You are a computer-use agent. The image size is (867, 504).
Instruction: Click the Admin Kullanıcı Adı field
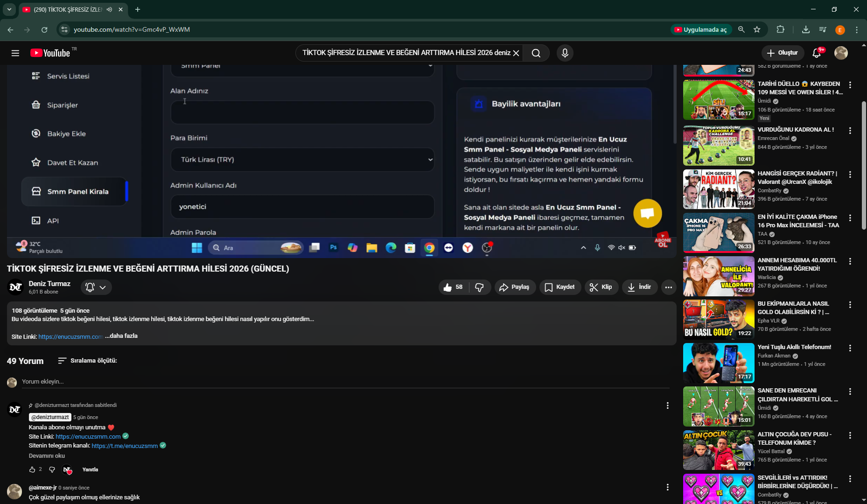tap(302, 207)
